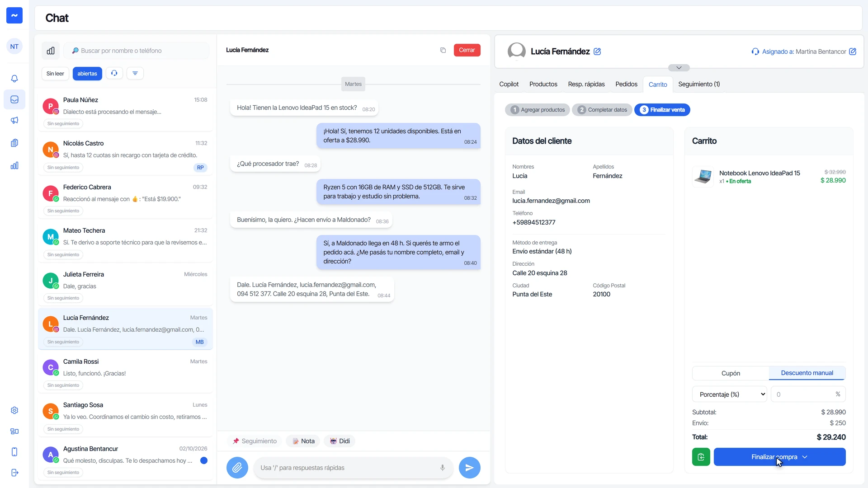Viewport: 868px width, 488px height.
Task: Edit Lucía Fernández contact name pencil
Action: point(597,52)
